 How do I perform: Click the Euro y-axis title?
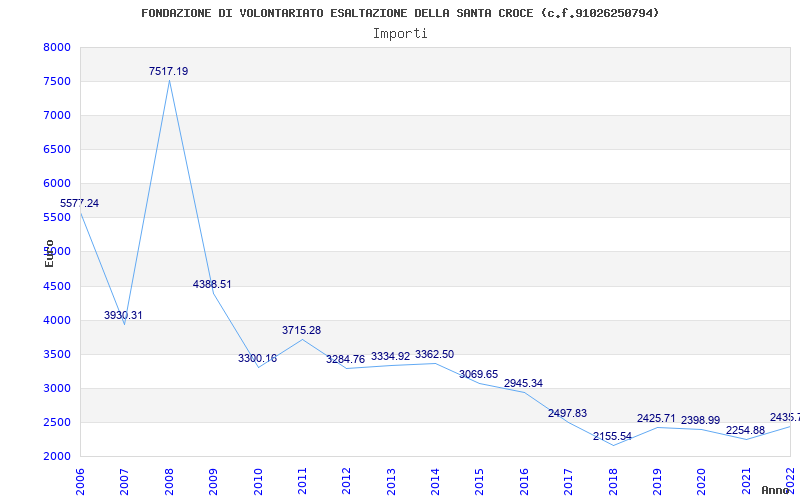(x=49, y=253)
